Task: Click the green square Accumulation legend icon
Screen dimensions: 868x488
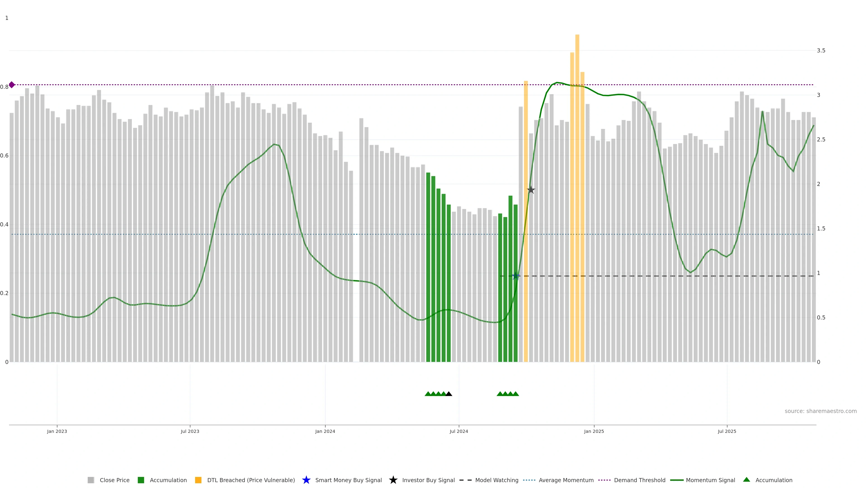Action: tap(141, 480)
